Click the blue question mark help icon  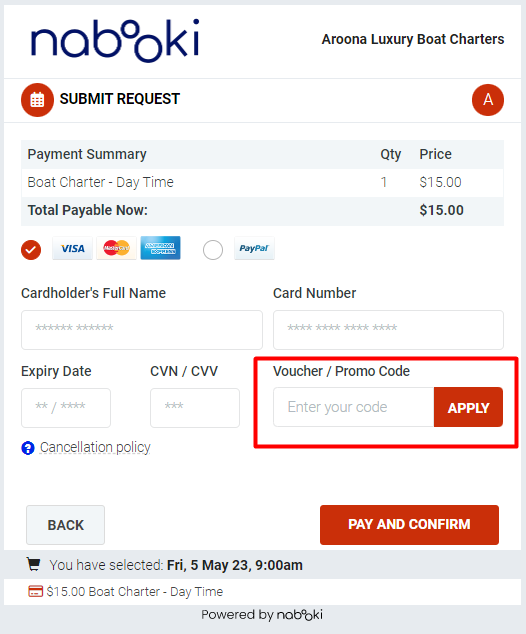click(28, 448)
